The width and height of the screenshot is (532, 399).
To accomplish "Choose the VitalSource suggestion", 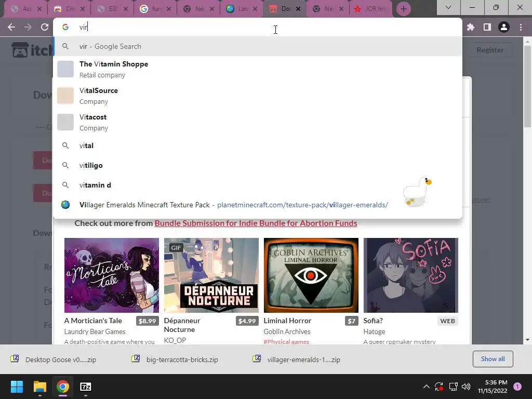I will [x=257, y=96].
